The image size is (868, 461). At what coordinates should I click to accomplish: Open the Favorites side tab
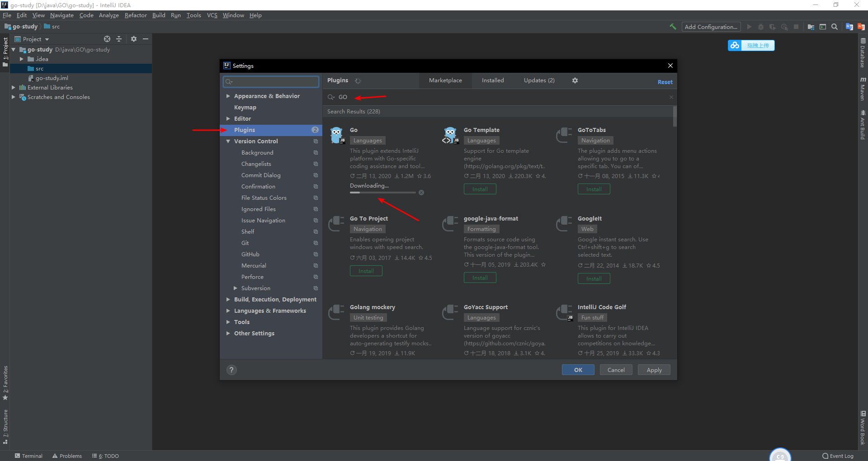(5, 383)
